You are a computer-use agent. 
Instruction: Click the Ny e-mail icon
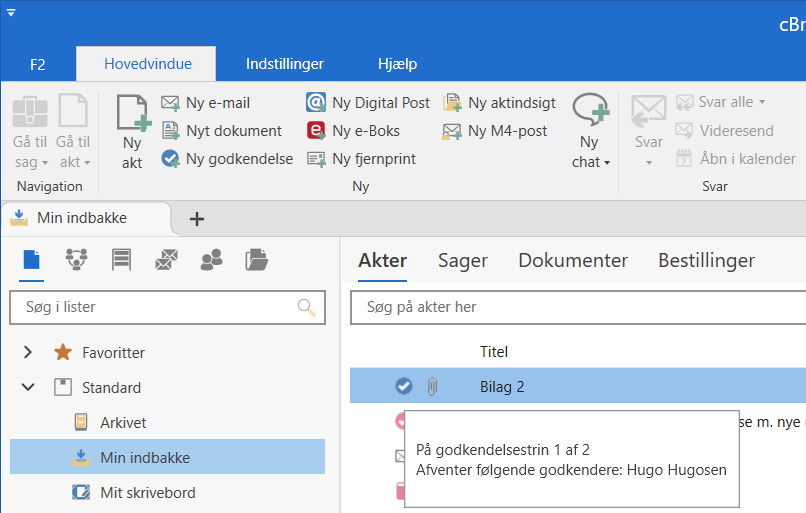pos(170,103)
